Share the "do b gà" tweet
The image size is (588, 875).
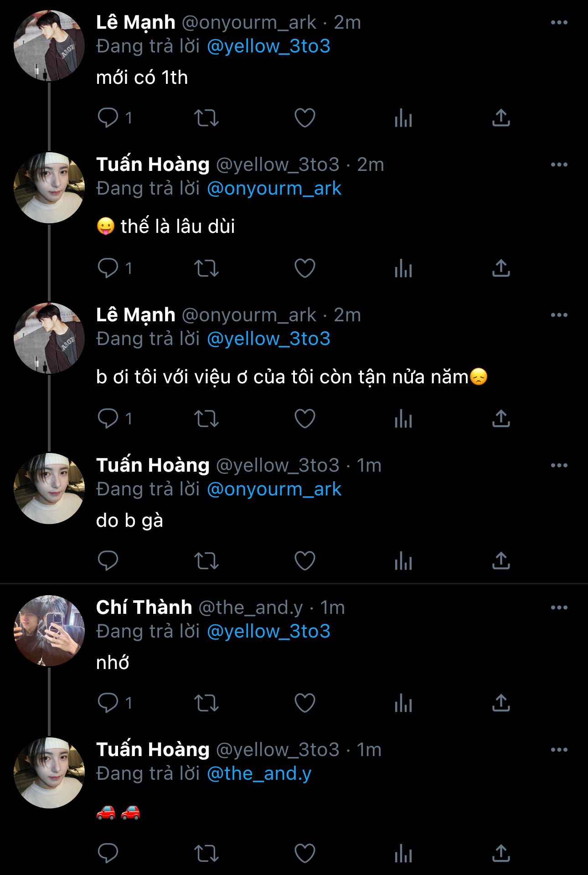click(x=501, y=561)
